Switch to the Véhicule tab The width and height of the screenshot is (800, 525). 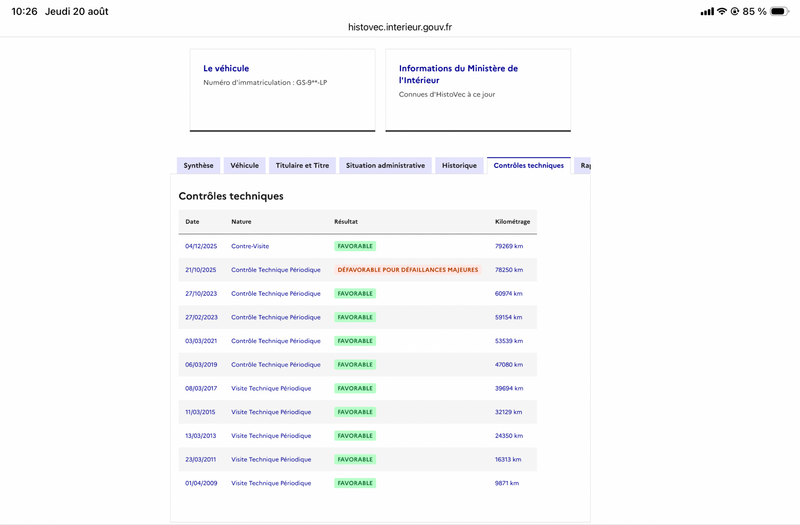pos(244,165)
